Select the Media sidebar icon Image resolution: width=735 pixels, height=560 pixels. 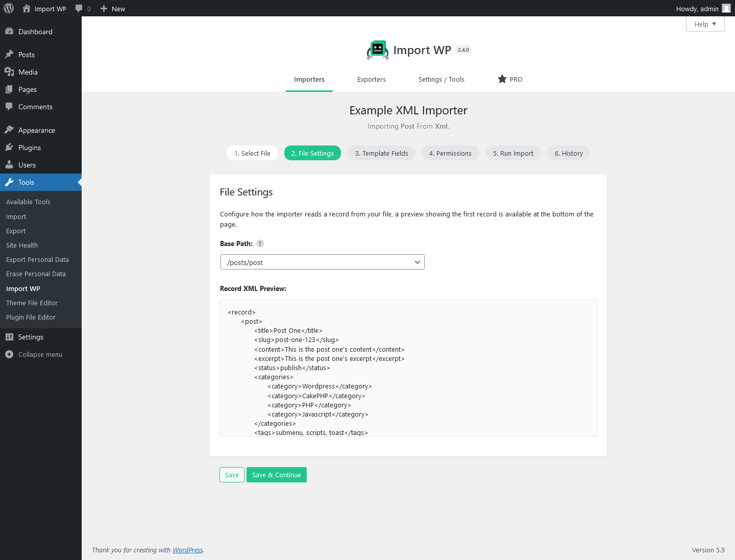(x=10, y=72)
